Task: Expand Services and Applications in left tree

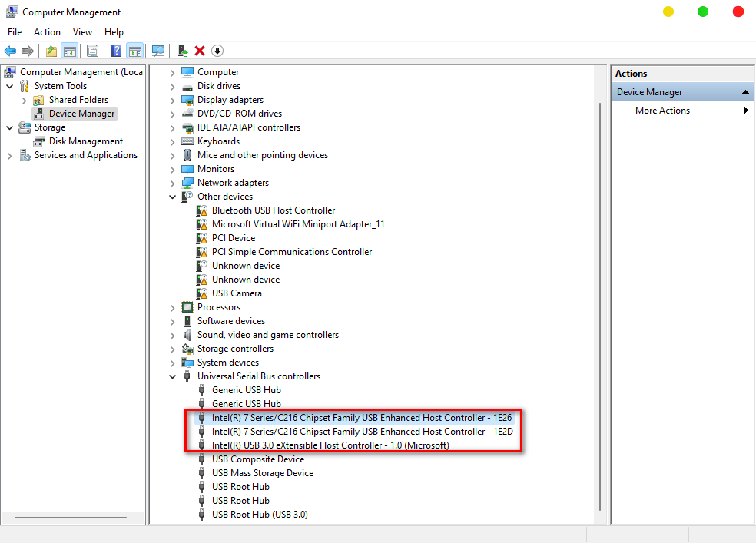Action: (x=10, y=155)
